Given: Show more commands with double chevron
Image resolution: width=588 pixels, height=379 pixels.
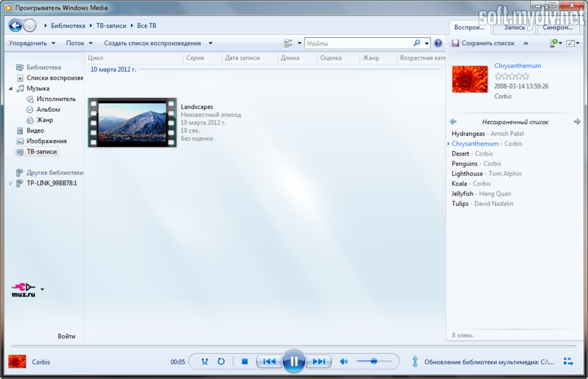Looking at the screenshot, I should (x=526, y=43).
